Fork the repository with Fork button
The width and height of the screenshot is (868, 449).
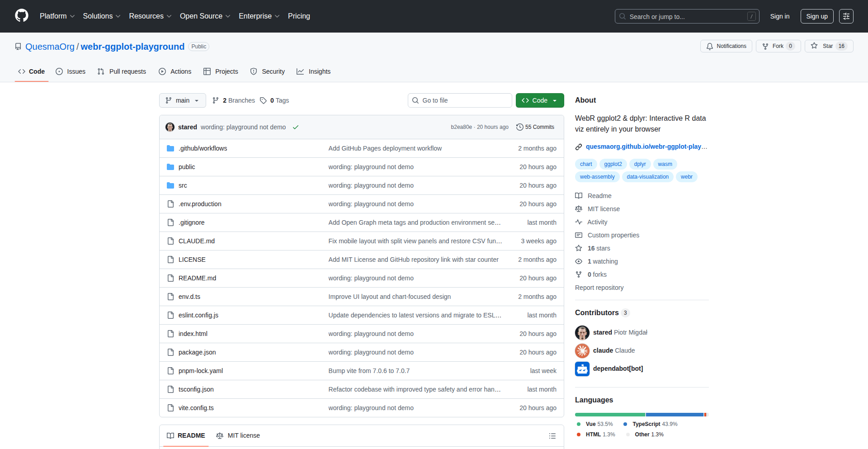coord(778,46)
